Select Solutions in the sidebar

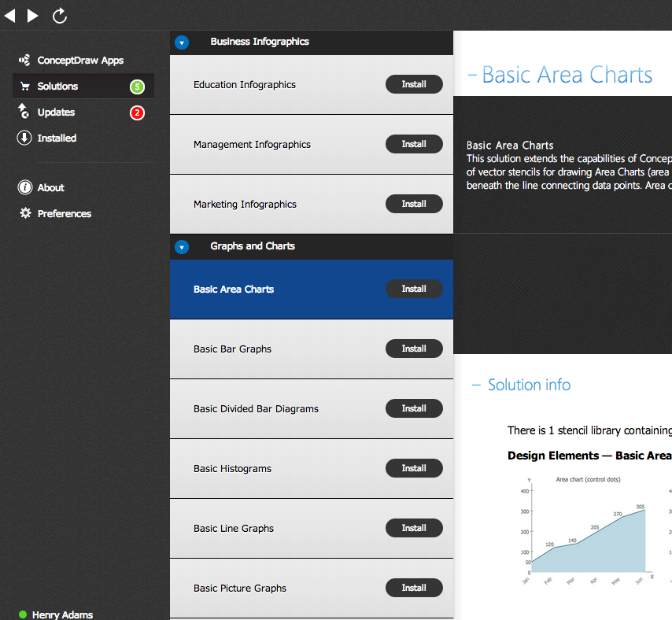point(83,86)
